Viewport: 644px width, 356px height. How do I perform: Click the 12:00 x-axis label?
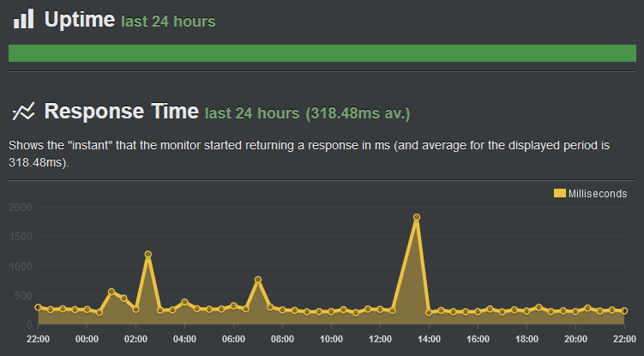click(x=381, y=339)
